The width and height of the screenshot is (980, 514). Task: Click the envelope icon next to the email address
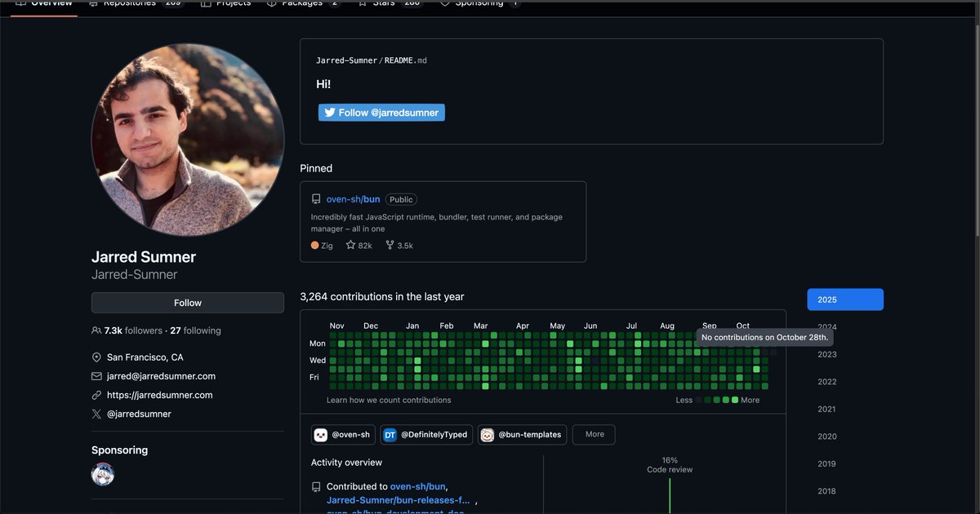96,376
